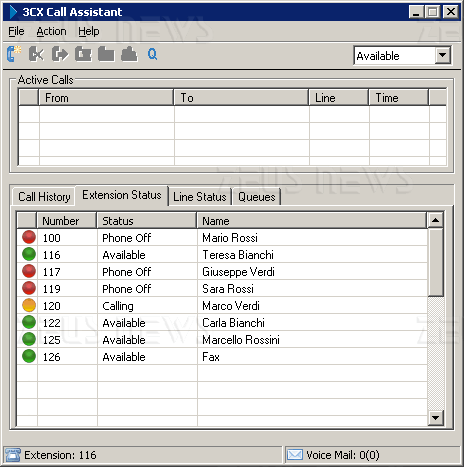Maximize the 3CX Call Assistant window
The image size is (464, 467).
coord(433,12)
